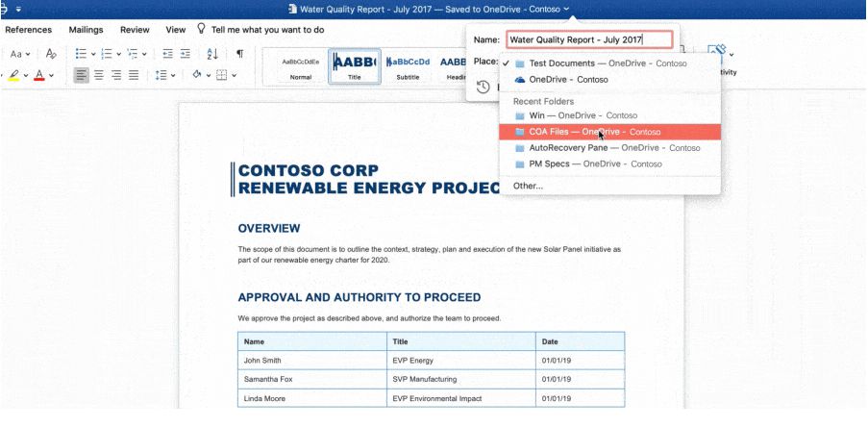
Task: Open the line spacing dropdown arrow
Action: coord(173,75)
